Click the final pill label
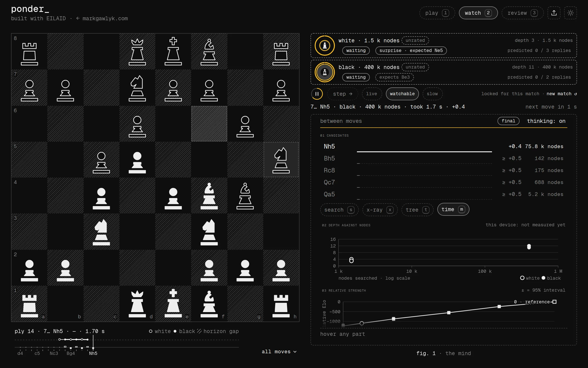This screenshot has height=368, width=588. click(x=508, y=121)
